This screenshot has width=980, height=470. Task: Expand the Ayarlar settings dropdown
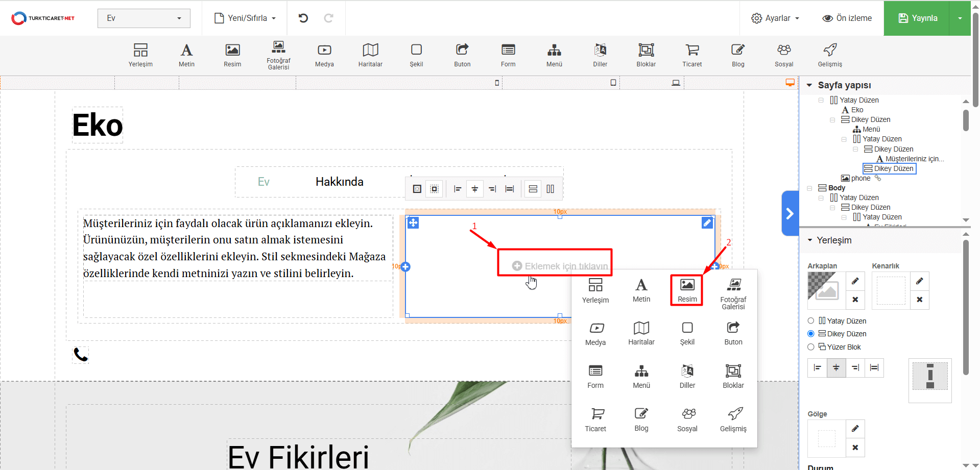775,18
